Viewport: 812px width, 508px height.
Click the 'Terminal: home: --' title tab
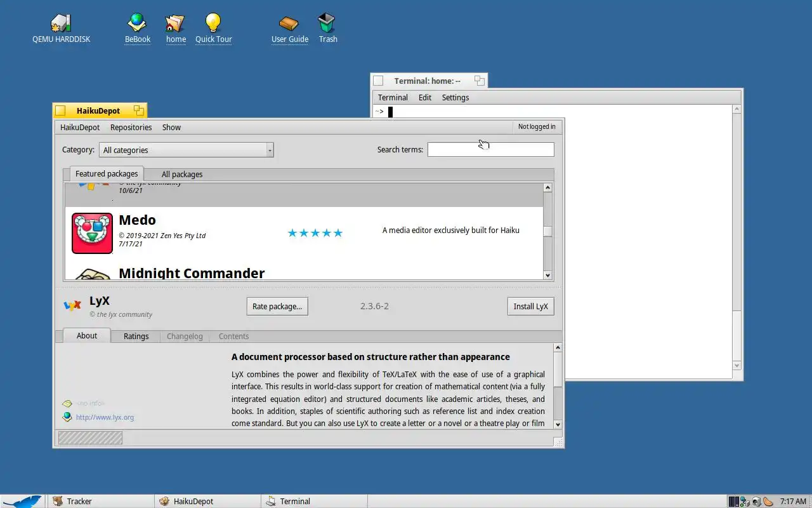tap(429, 81)
